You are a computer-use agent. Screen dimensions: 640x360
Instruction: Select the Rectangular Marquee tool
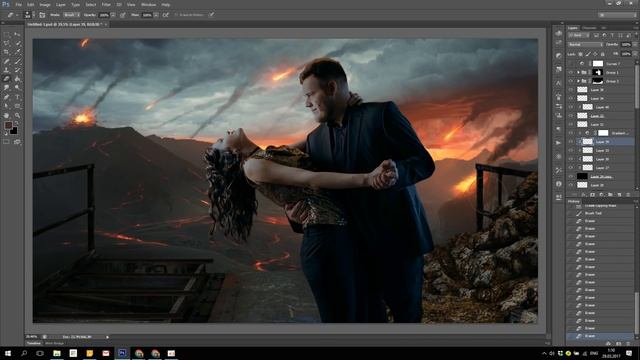[7, 35]
